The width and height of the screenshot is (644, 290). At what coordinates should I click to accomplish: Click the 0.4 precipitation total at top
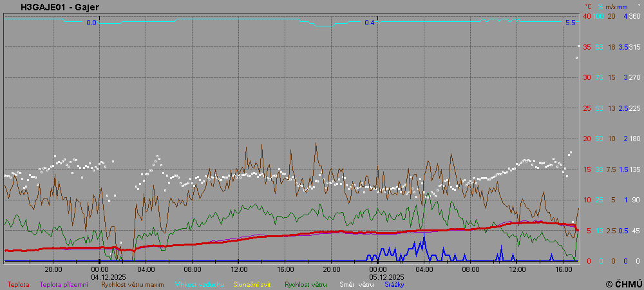pyautogui.click(x=369, y=23)
